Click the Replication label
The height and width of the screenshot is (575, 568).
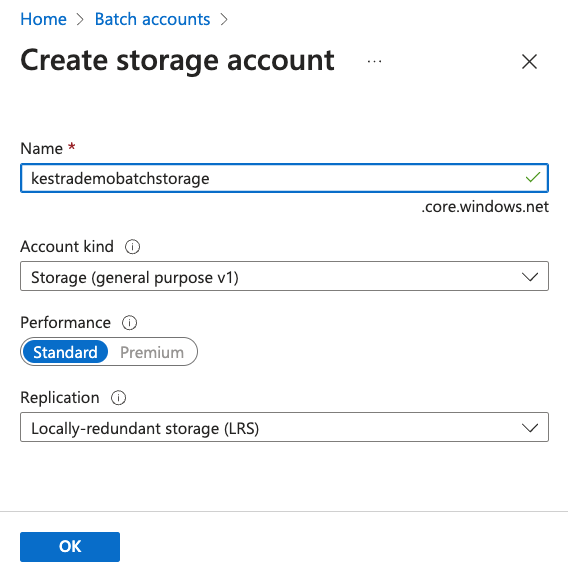tap(60, 398)
